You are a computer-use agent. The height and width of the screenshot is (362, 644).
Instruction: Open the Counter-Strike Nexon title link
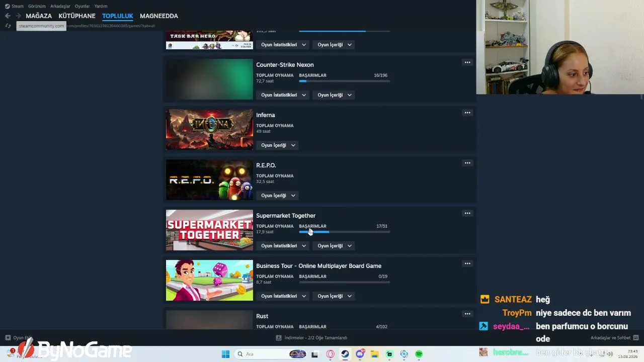(x=285, y=65)
